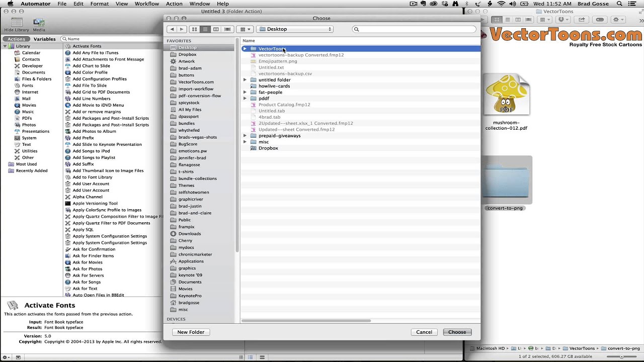Open the Media browser in Automator

[39, 25]
